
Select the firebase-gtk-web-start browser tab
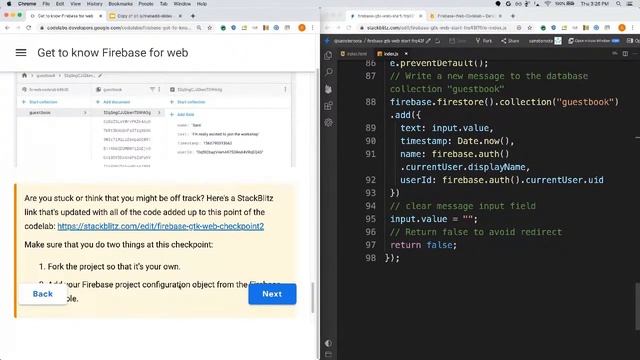point(385,16)
